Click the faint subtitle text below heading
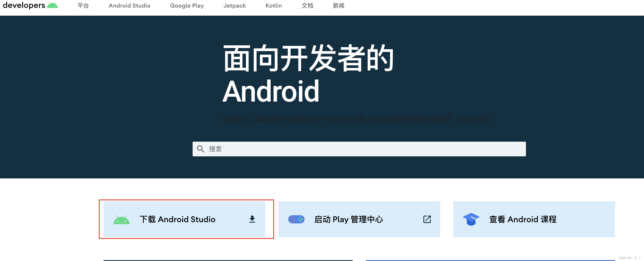The height and width of the screenshot is (261, 644). tap(358, 120)
